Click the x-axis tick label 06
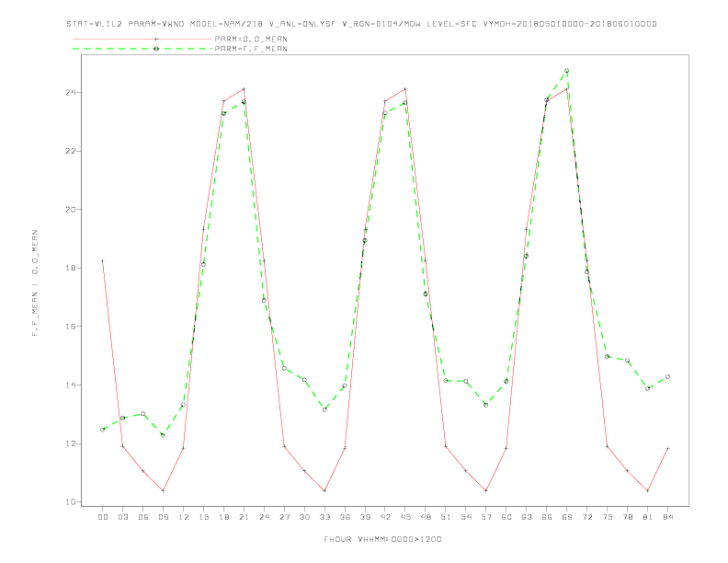728x563 pixels. click(143, 517)
